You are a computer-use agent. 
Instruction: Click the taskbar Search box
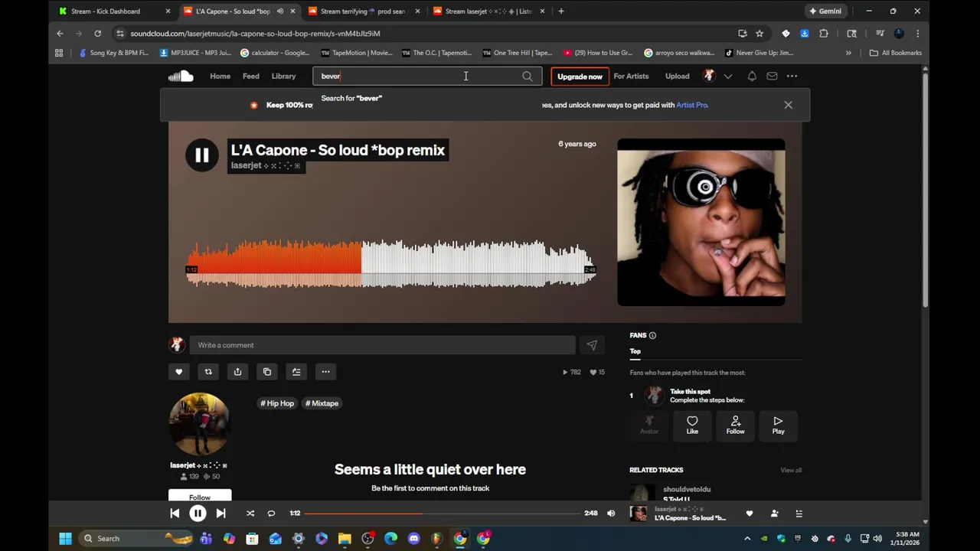point(136,539)
